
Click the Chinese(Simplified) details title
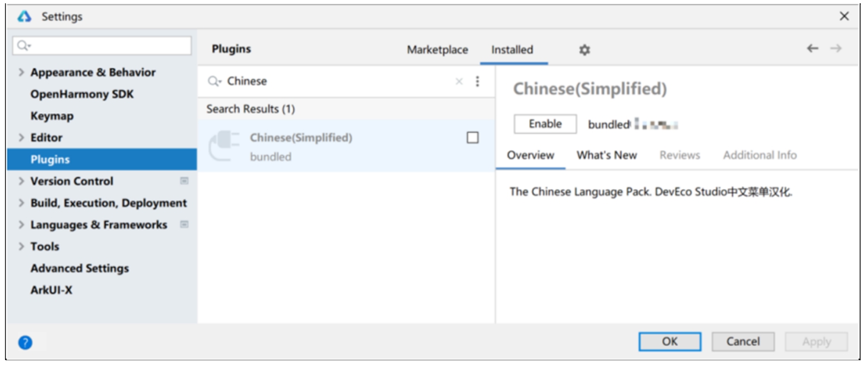(x=590, y=89)
